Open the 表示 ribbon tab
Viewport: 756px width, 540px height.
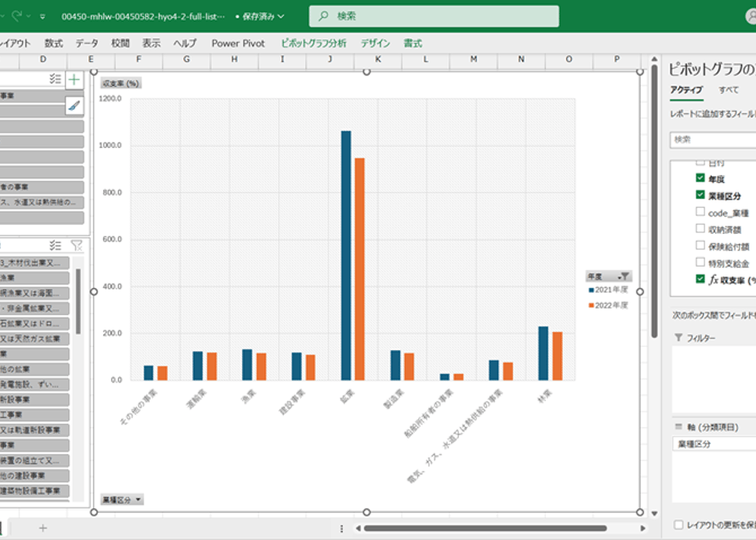[x=151, y=43]
